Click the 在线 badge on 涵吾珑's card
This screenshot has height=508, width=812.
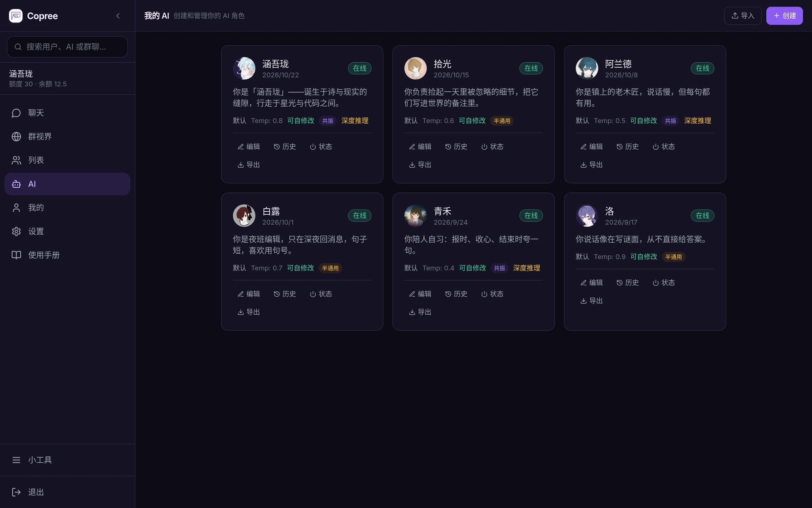360,68
